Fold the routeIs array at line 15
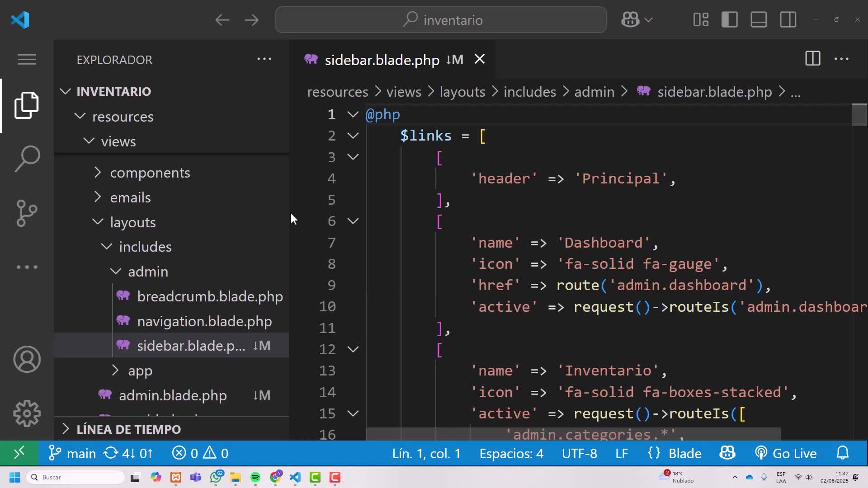Viewport: 868px width, 488px height. 353,413
